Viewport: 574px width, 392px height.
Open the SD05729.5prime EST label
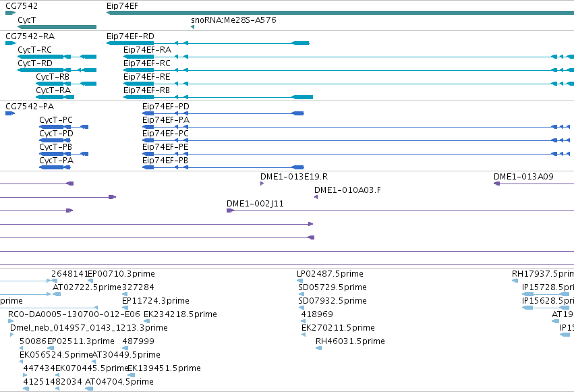[333, 287]
